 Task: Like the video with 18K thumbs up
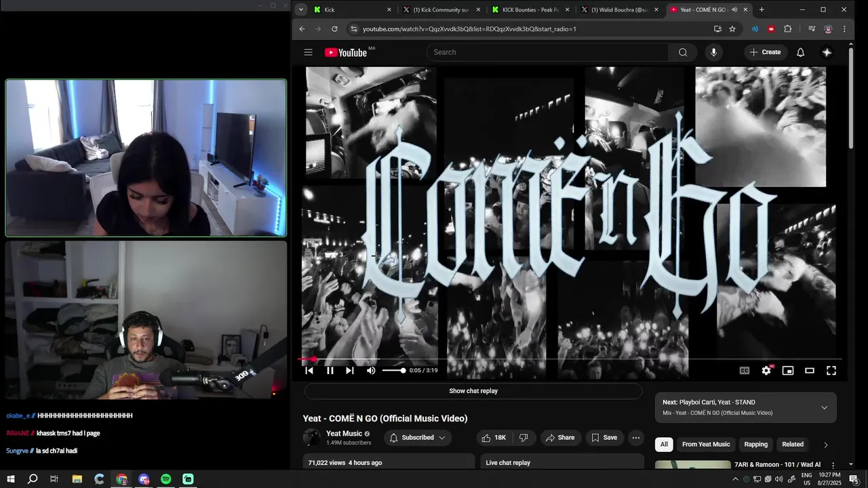(x=494, y=438)
